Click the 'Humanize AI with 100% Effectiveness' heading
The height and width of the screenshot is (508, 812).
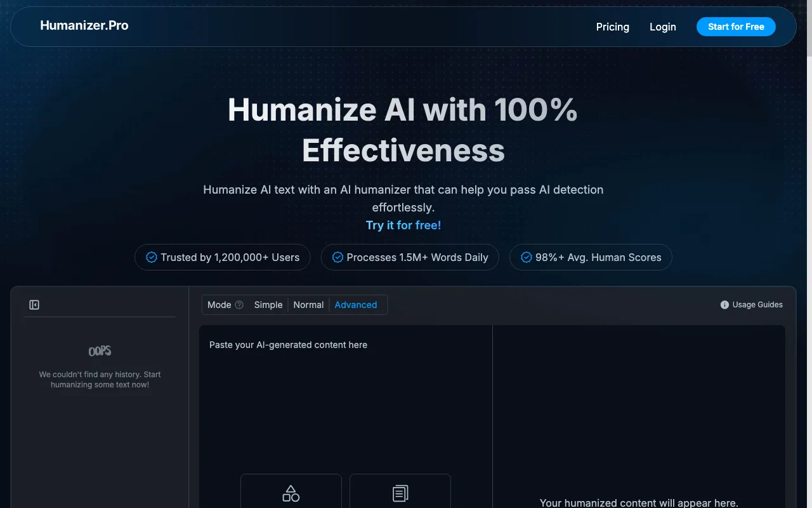click(x=403, y=130)
